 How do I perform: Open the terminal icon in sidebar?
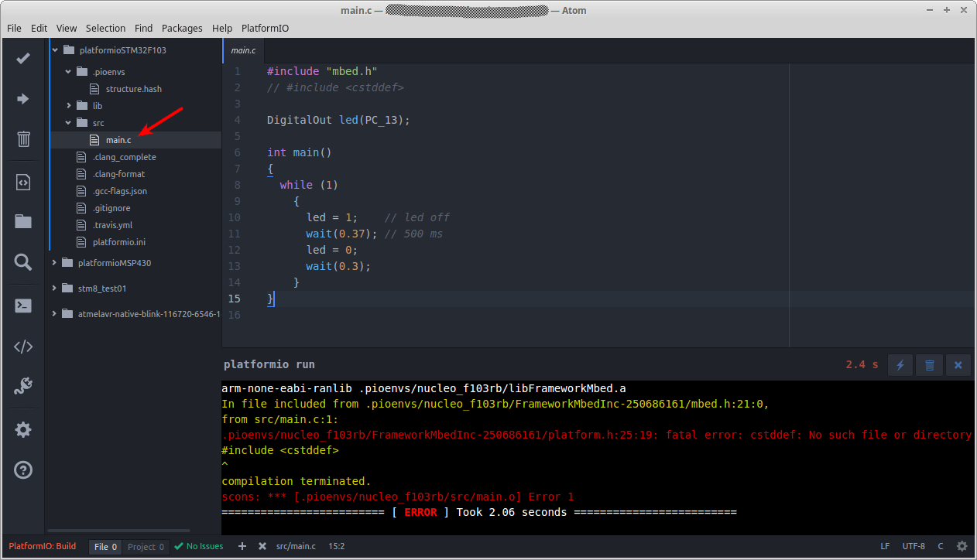pyautogui.click(x=23, y=306)
